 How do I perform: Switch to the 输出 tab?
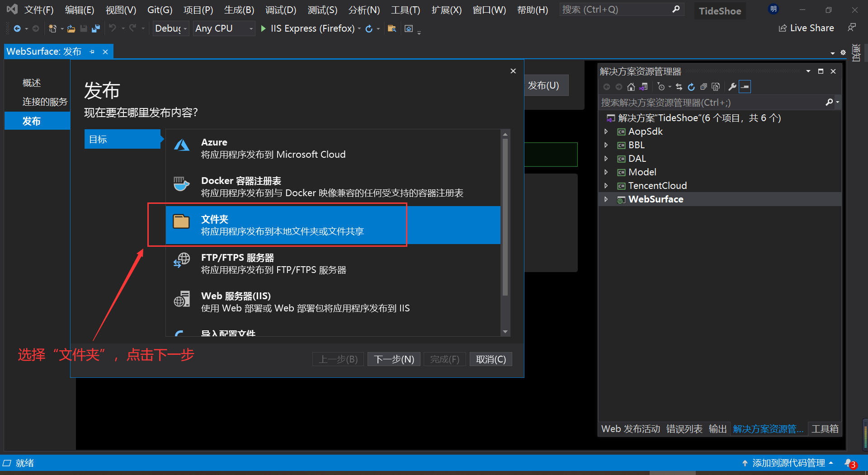717,429
